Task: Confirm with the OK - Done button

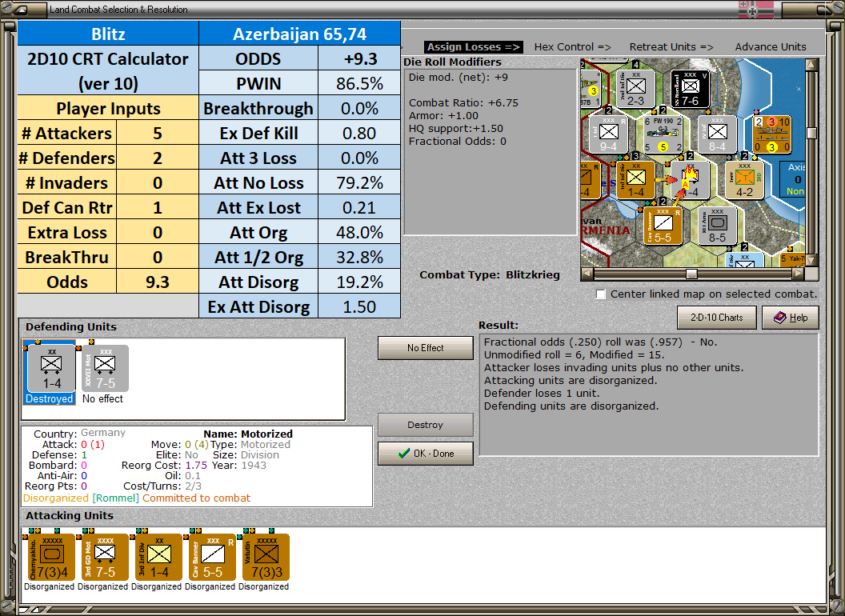Action: pos(425,454)
